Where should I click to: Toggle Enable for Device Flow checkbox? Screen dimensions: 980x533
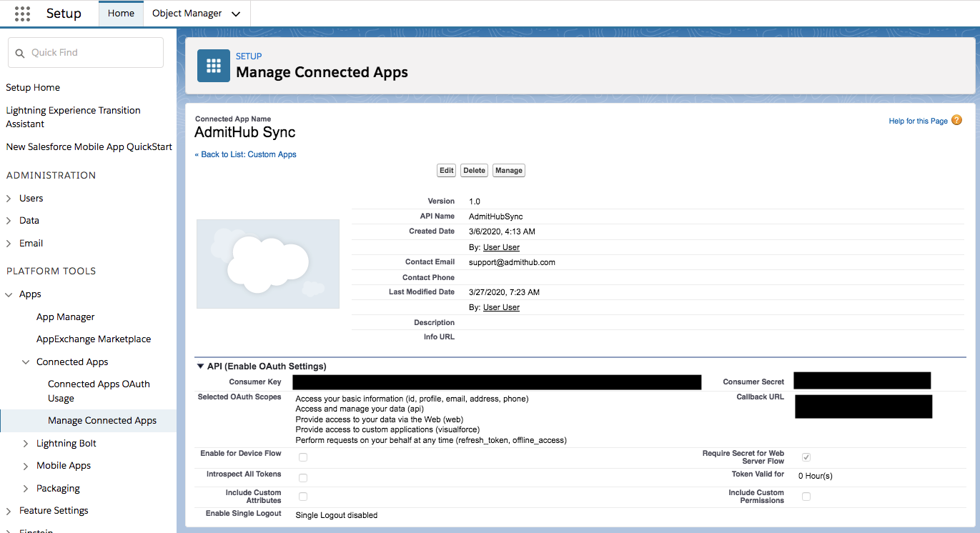(303, 457)
